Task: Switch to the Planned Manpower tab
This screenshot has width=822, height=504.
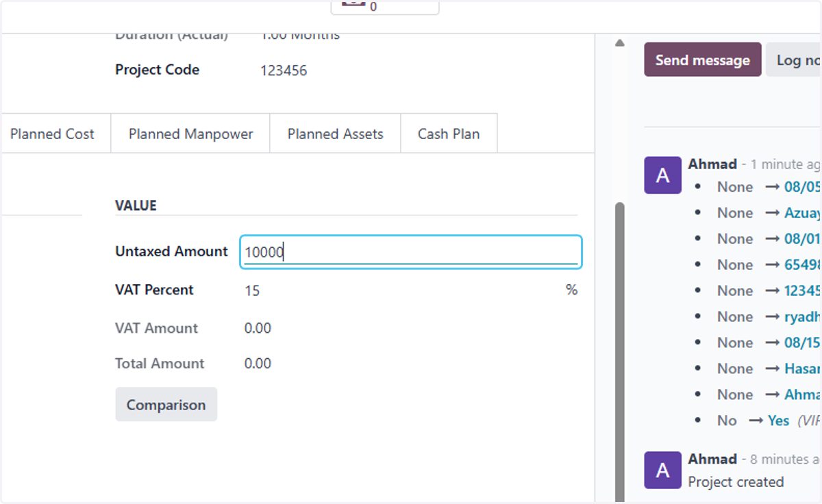Action: [190, 134]
